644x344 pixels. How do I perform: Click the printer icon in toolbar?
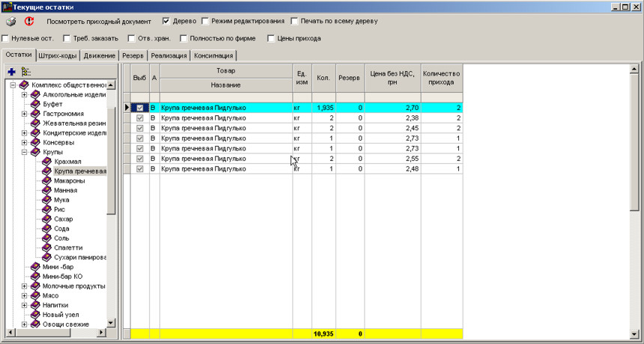pos(11,22)
